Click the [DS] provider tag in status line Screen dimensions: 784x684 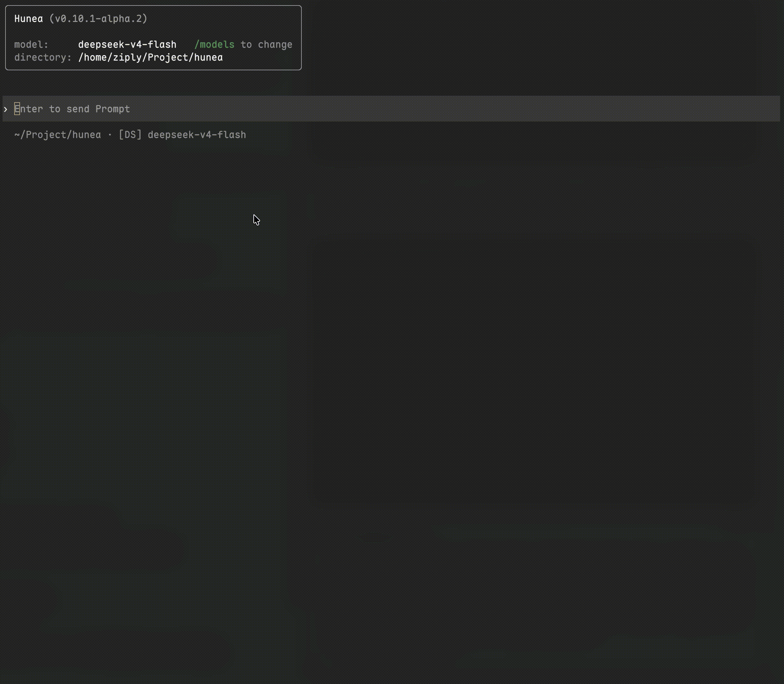click(130, 135)
